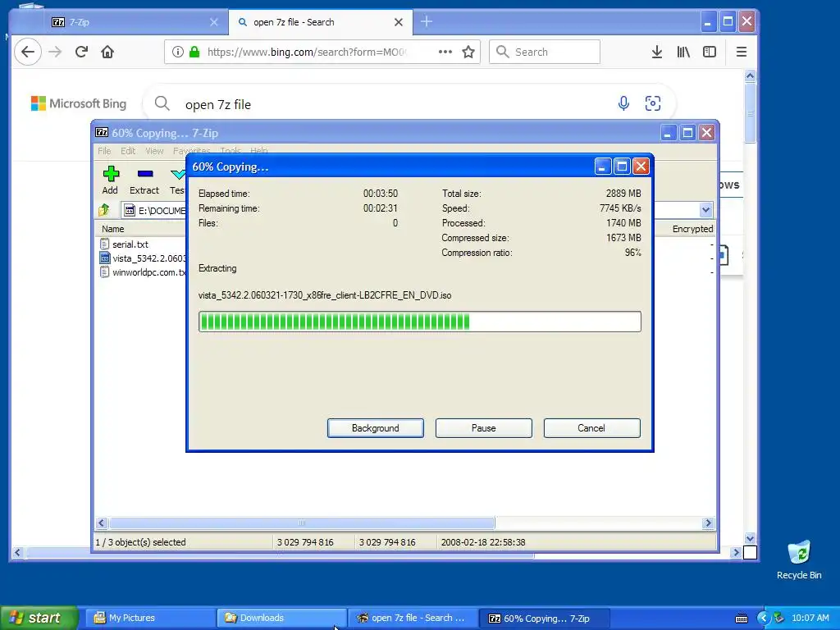Activate the '60% Copying… 7-Zip' taskbar button
Image resolution: width=840 pixels, height=630 pixels.
pos(543,618)
